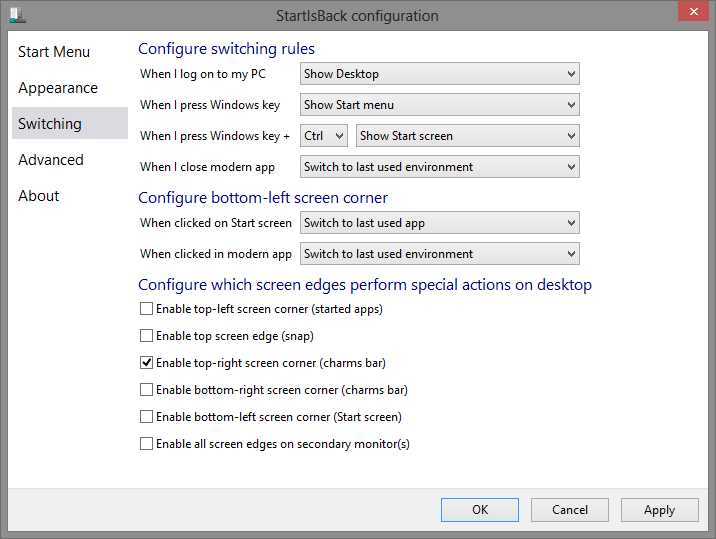Enable all screen edges on secondary monitors
This screenshot has width=716, height=539.
[x=147, y=444]
